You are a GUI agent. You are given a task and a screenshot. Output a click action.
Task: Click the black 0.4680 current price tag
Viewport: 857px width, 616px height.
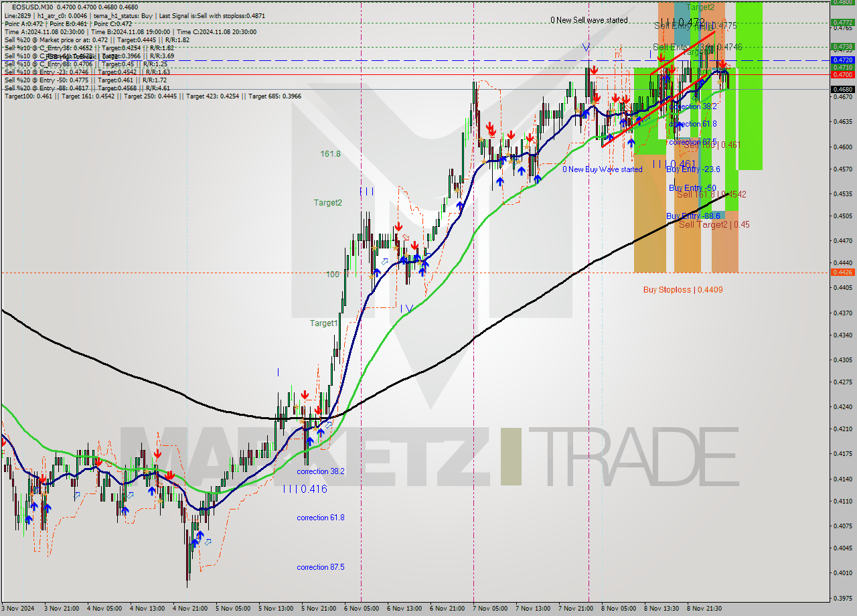point(842,89)
